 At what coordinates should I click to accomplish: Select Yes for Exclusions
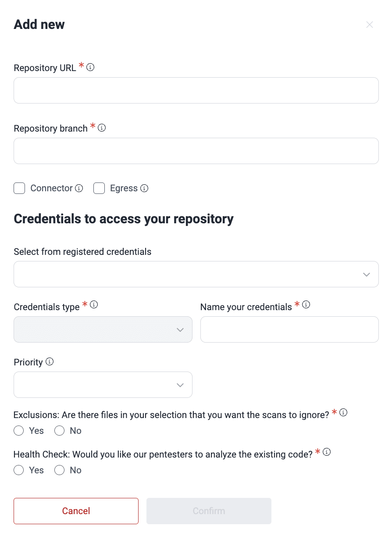click(x=19, y=431)
